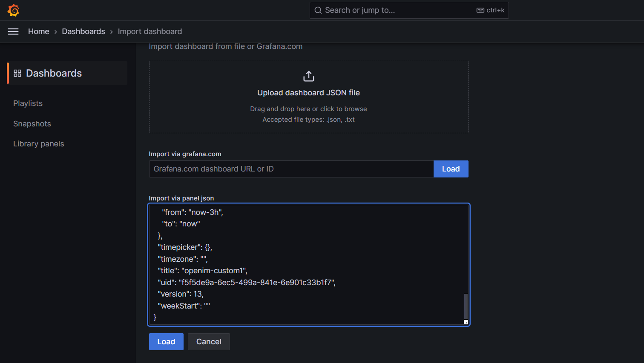Click Load below the panel JSON textarea

[166, 341]
